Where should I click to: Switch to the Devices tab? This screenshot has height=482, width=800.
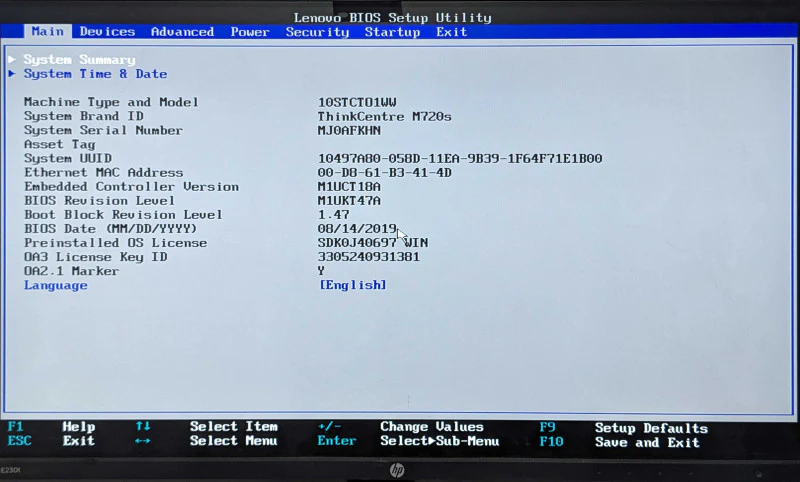107,32
